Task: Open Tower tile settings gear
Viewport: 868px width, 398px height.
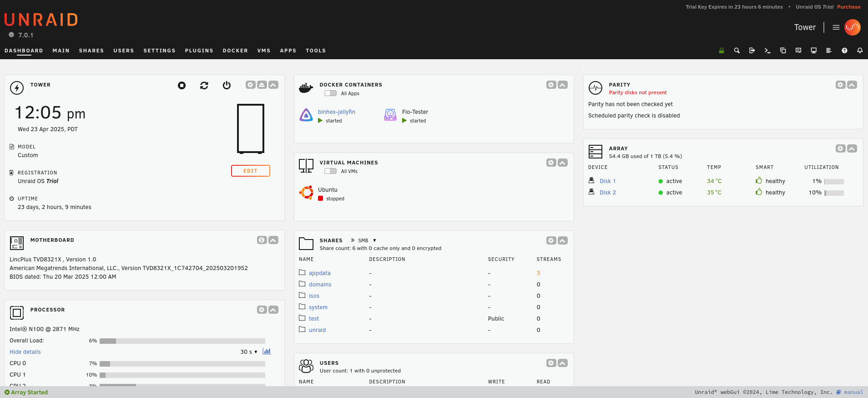Action: pos(251,85)
